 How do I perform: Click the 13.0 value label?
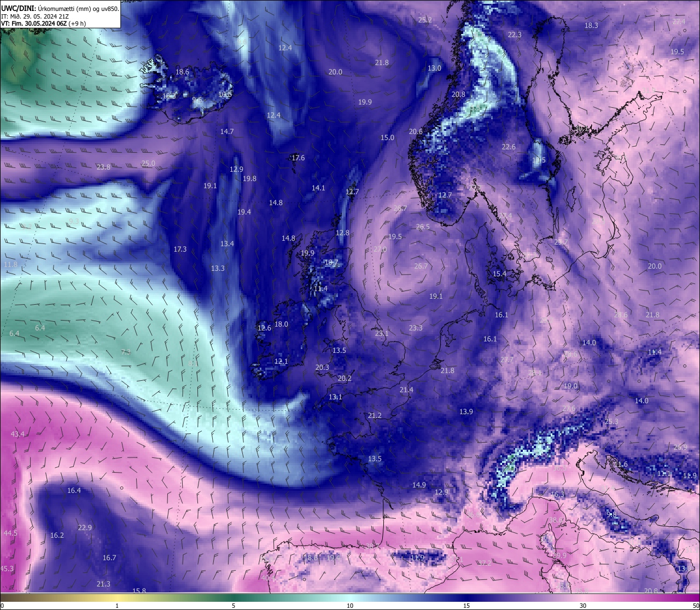[434, 68]
